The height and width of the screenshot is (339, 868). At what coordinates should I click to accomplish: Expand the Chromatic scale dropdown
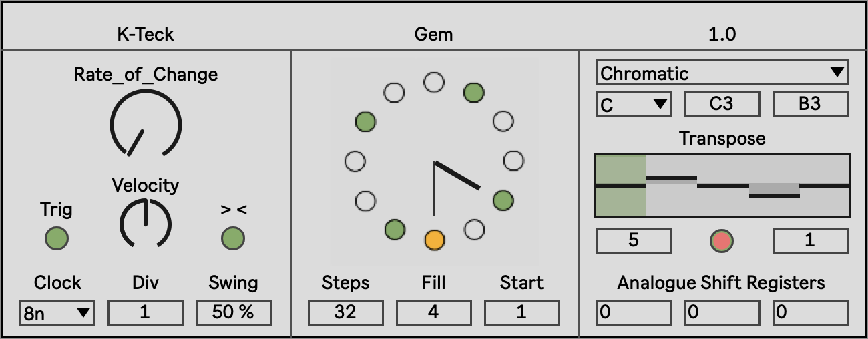[722, 73]
